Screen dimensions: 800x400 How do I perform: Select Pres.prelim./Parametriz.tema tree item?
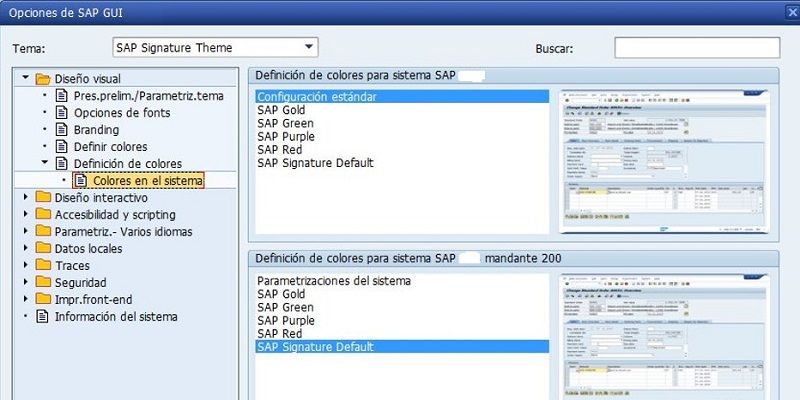click(148, 96)
